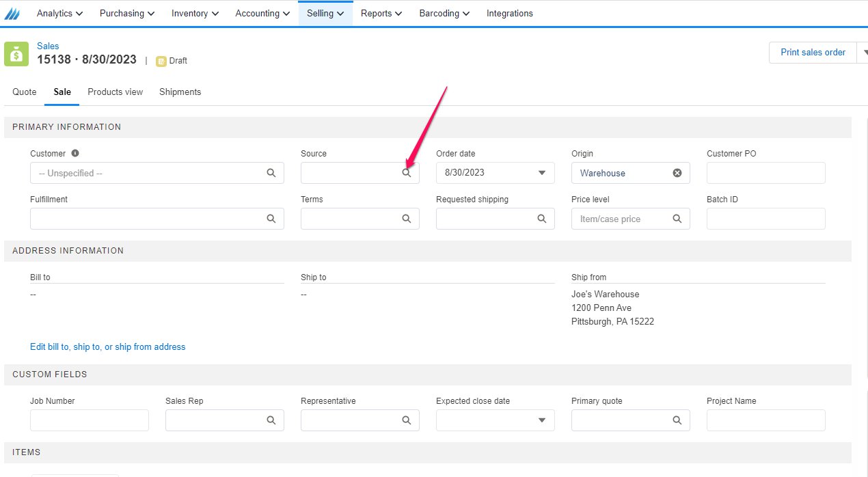Image resolution: width=868 pixels, height=477 pixels.
Task: Click the green Sales money bag icon
Action: click(16, 54)
